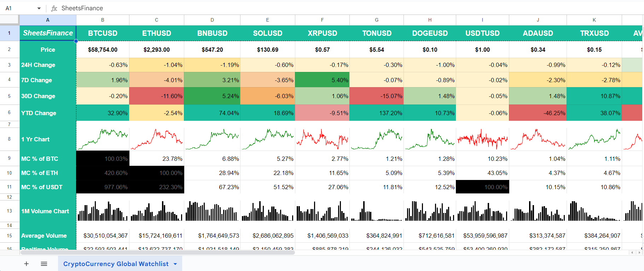Open the all sheets list icon
This screenshot has width=644, height=271.
[44, 264]
